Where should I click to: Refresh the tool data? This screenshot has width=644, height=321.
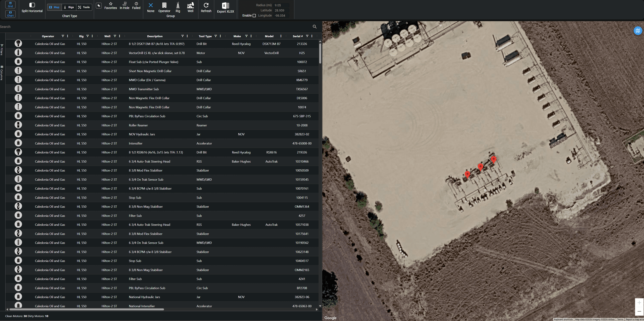[x=206, y=5]
